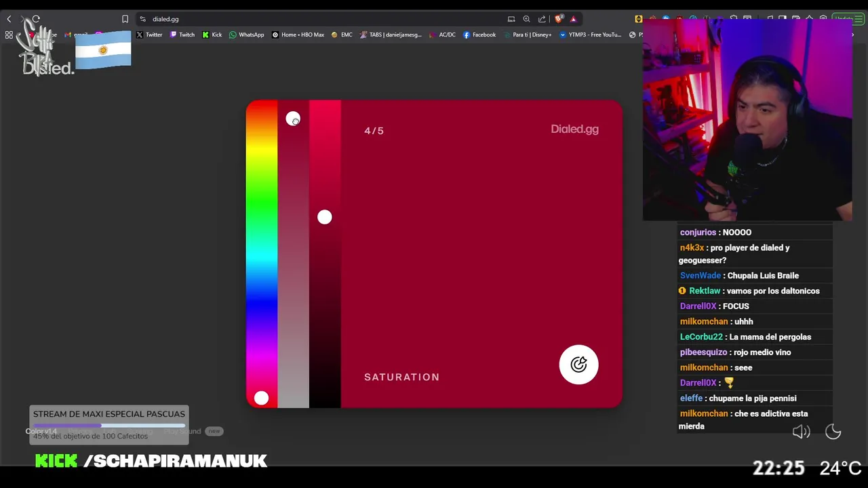This screenshot has height=488, width=868.
Task: Toggle dark mode moon icon
Action: pyautogui.click(x=833, y=432)
